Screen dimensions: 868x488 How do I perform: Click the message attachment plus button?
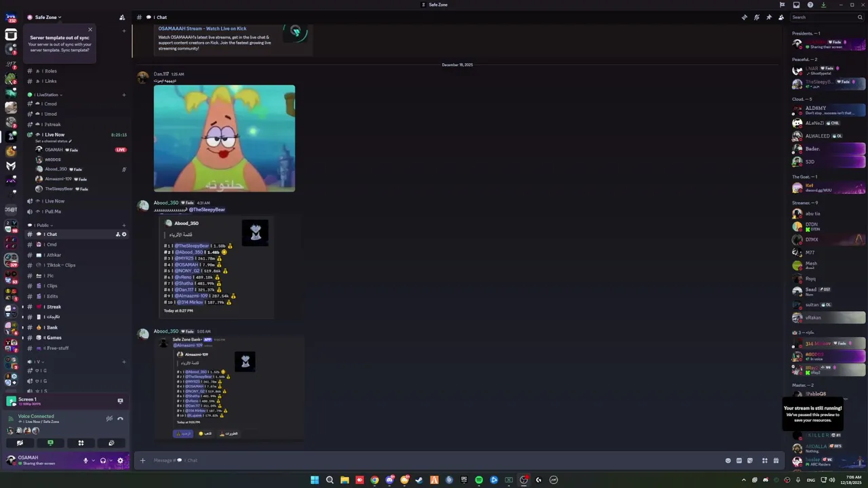pyautogui.click(x=142, y=460)
